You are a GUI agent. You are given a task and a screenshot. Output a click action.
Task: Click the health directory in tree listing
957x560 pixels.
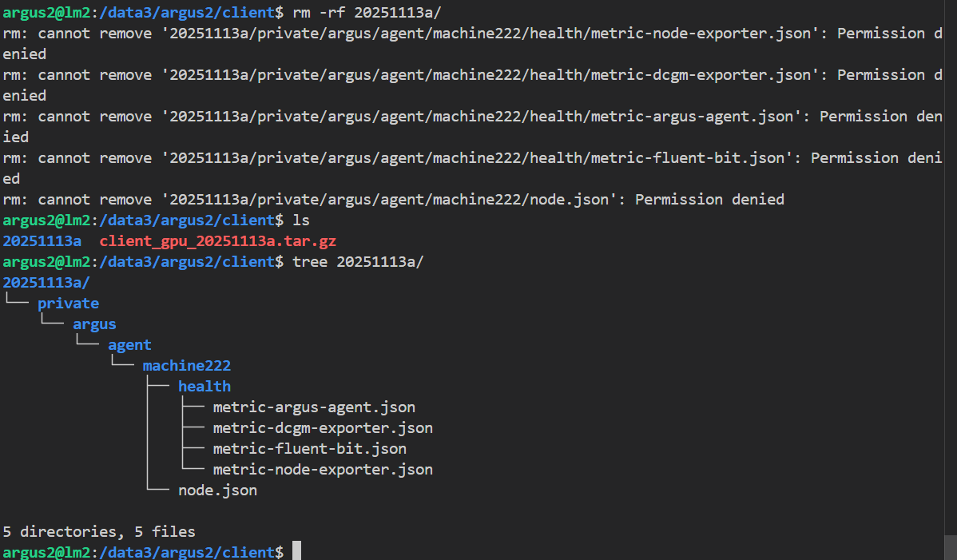click(204, 387)
